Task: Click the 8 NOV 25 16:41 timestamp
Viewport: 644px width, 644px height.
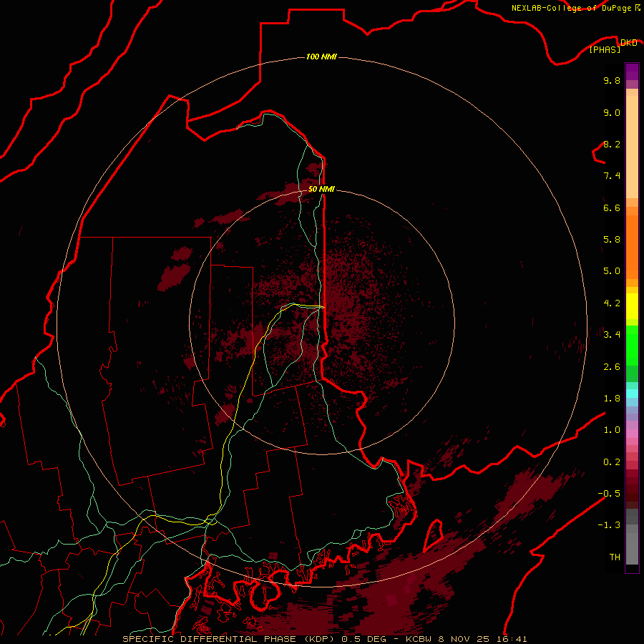Action: (484, 639)
